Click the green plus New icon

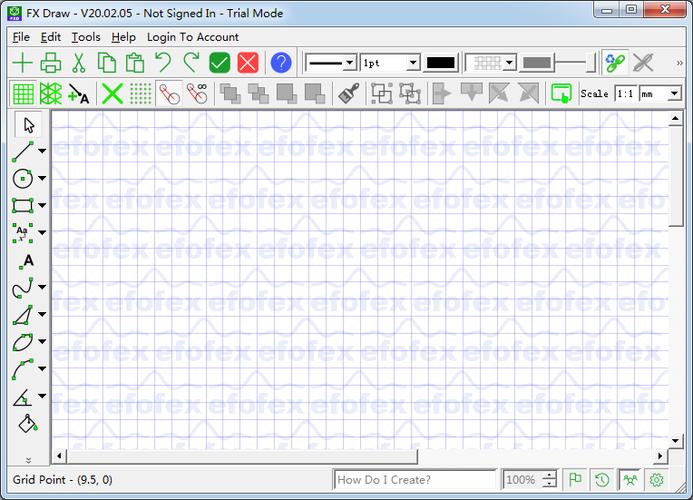[x=22, y=63]
